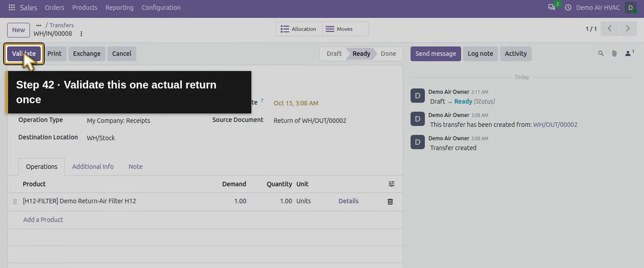Open the attachments paperclip icon
The width and height of the screenshot is (644, 268).
tap(614, 54)
